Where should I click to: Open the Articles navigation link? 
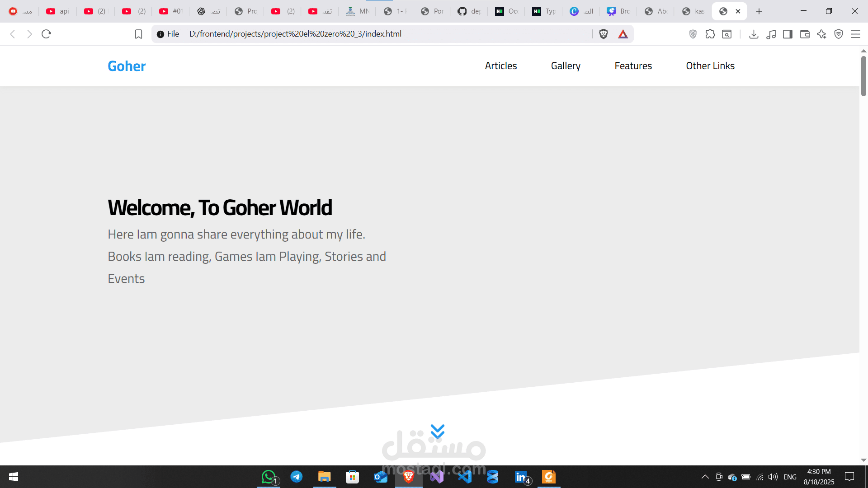pos(501,66)
